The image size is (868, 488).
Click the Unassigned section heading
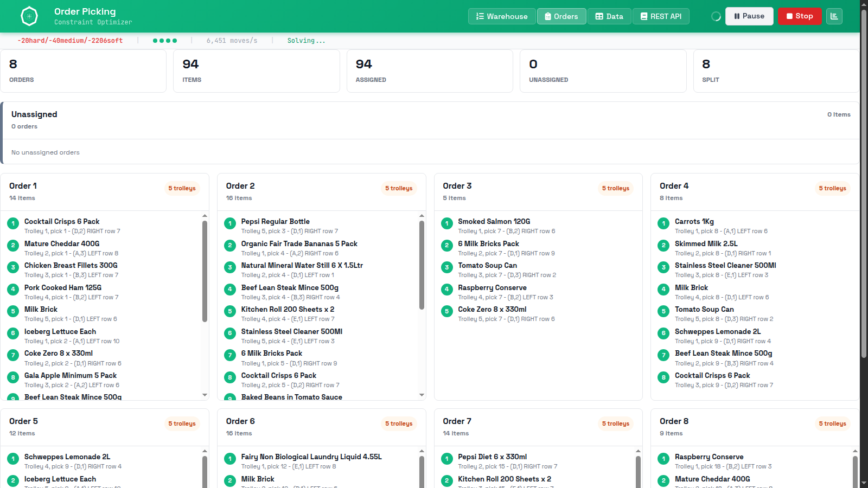click(x=34, y=114)
